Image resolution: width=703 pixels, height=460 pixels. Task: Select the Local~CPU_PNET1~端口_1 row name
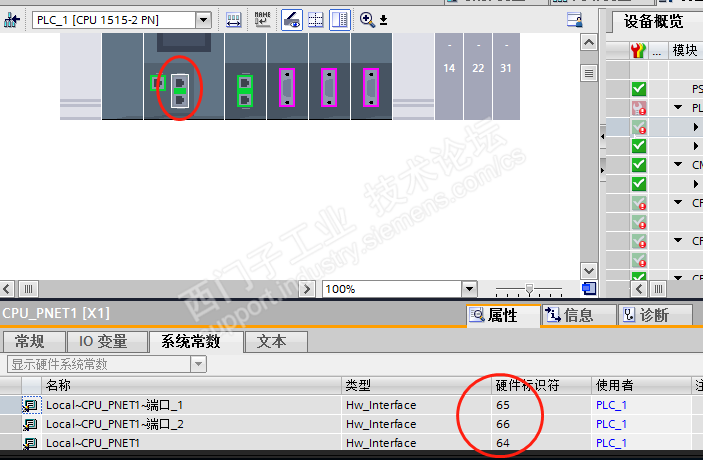(114, 405)
